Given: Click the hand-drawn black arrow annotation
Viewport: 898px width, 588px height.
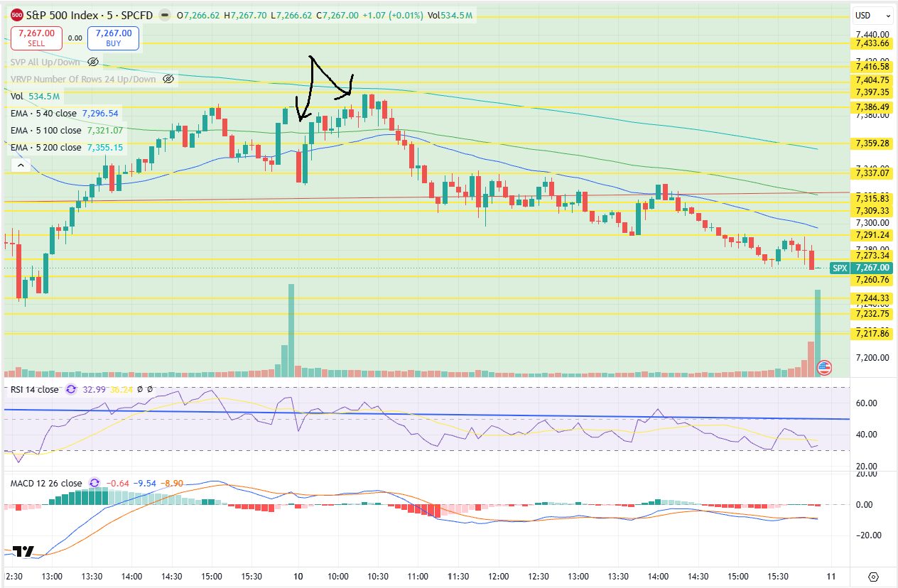Looking at the screenshot, I should 324,89.
